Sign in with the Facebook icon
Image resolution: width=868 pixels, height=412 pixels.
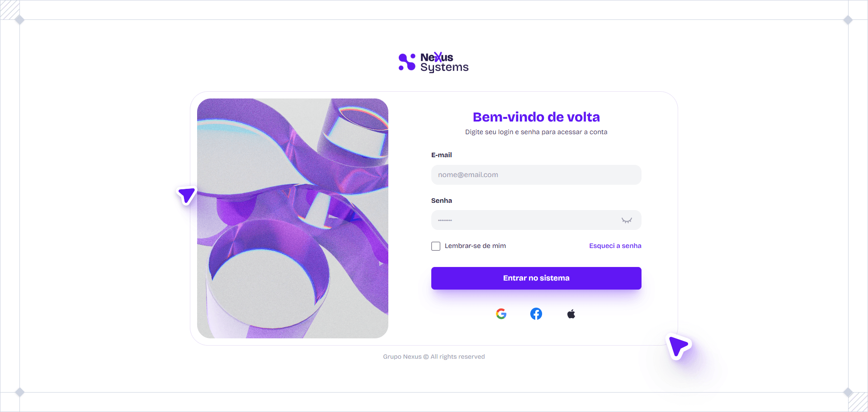536,314
